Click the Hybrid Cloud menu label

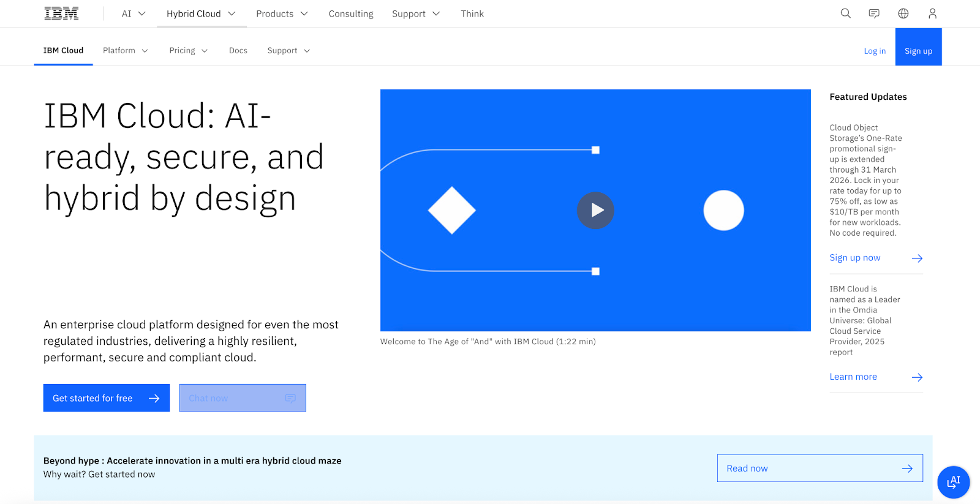[194, 13]
